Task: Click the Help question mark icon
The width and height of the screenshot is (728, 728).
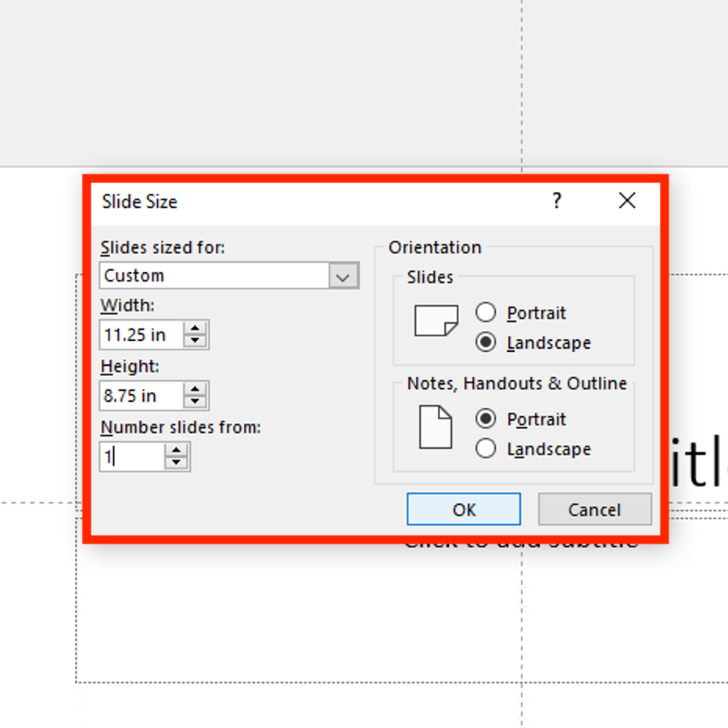Action: tap(556, 201)
